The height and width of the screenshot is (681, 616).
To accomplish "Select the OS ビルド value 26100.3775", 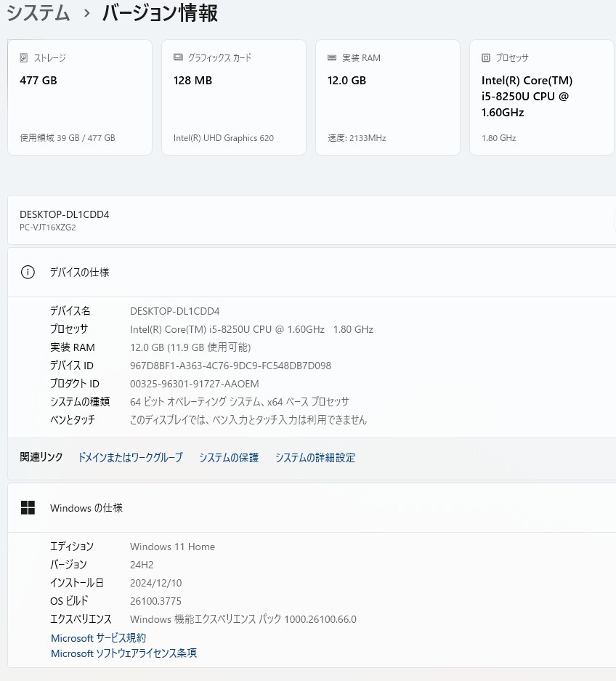I will (155, 601).
